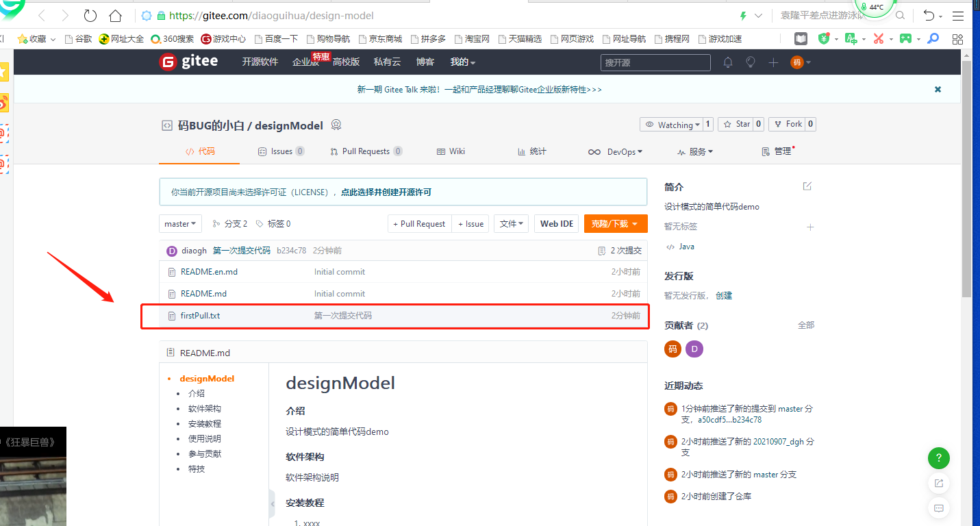Viewport: 980px width, 526px height.
Task: Edit repo description via pencil icon beside 简介
Action: tap(807, 186)
